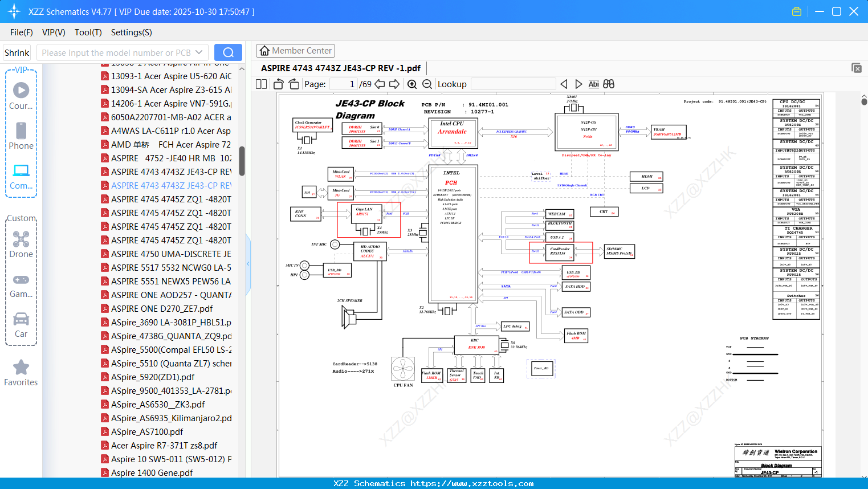Open ASpire_5500(Compal EFL50 file
Screen dimensions: 868x489
166,350
